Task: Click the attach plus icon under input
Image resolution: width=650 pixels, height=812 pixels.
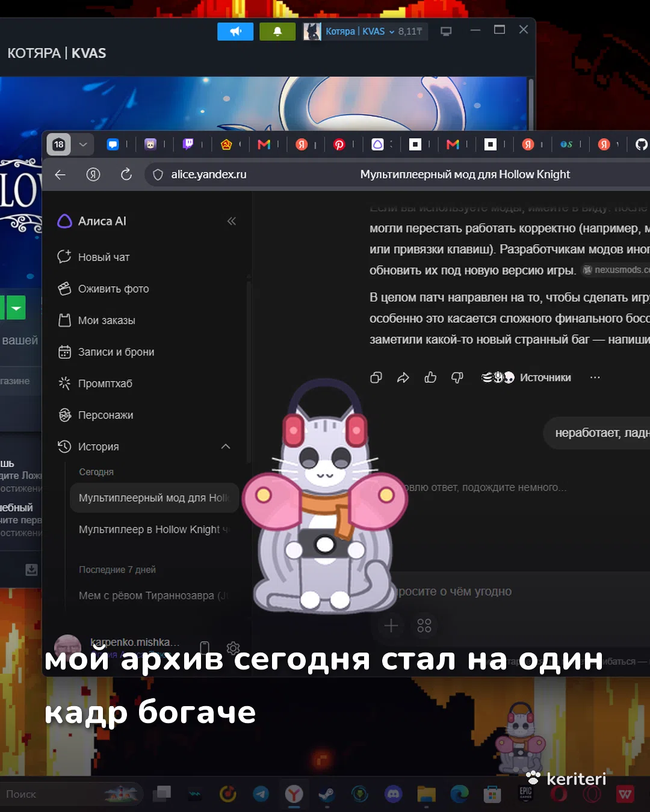Action: click(391, 626)
